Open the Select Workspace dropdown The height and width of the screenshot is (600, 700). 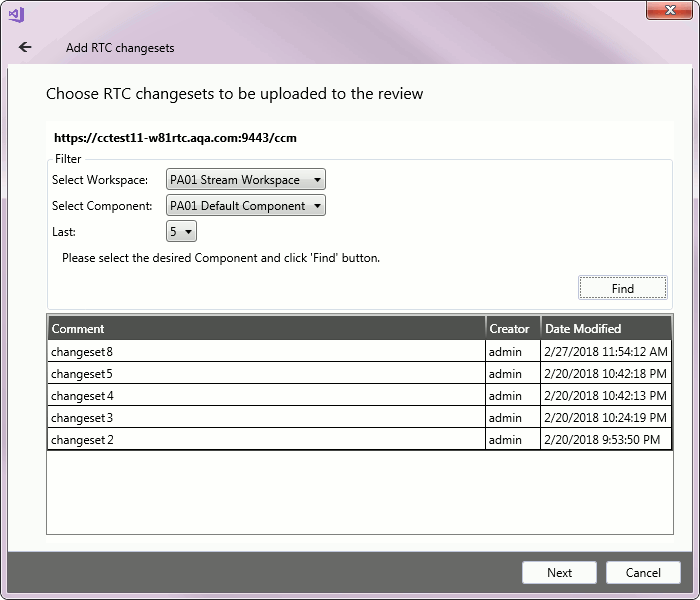[x=246, y=180]
